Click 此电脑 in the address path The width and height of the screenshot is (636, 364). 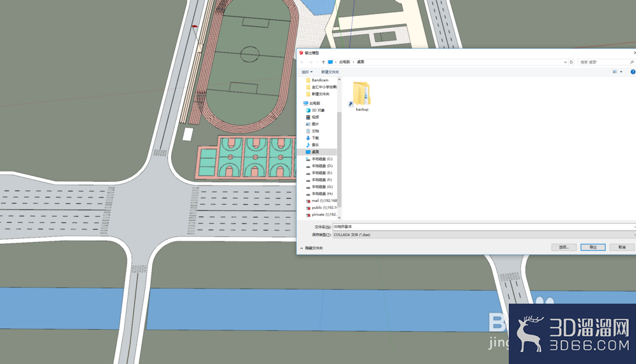coord(344,62)
